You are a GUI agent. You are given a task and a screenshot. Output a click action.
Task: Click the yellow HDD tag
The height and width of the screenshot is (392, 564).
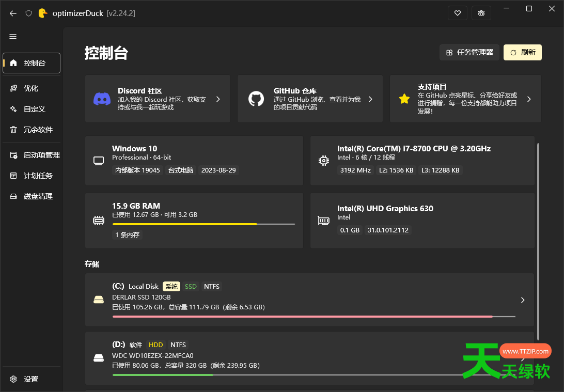coord(156,344)
